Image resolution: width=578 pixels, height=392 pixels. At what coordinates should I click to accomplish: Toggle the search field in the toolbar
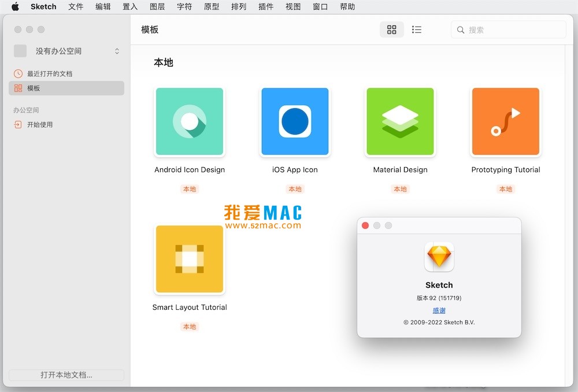click(x=509, y=29)
